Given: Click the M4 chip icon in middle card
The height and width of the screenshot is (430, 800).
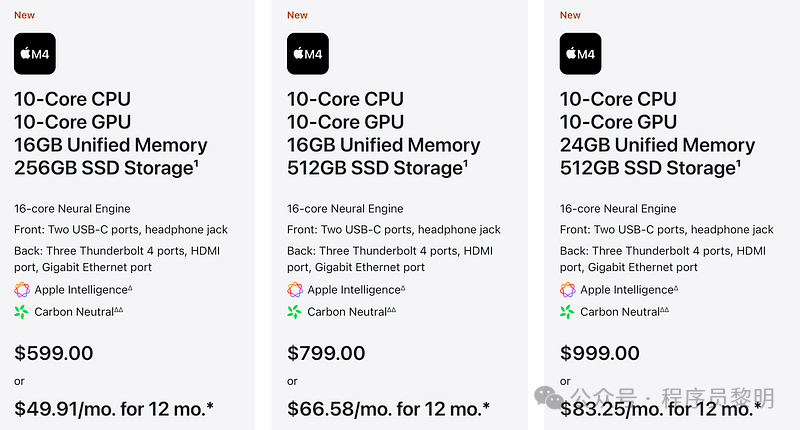Looking at the screenshot, I should coord(308,53).
